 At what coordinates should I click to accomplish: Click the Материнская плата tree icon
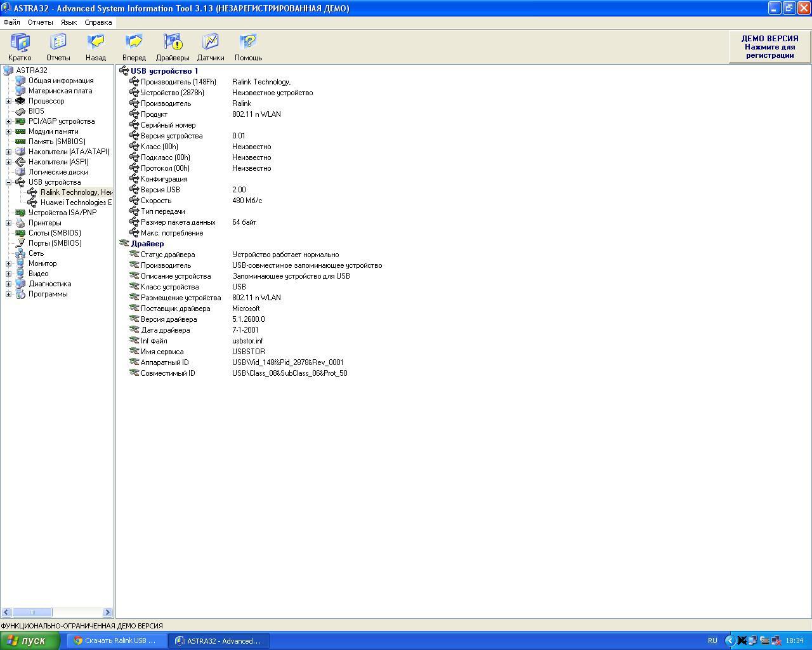[x=20, y=91]
